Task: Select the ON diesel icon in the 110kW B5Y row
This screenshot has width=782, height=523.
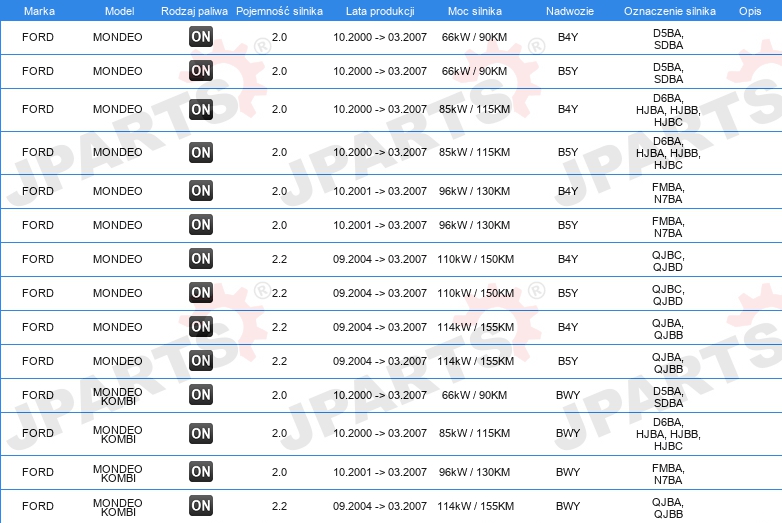Action: (201, 293)
